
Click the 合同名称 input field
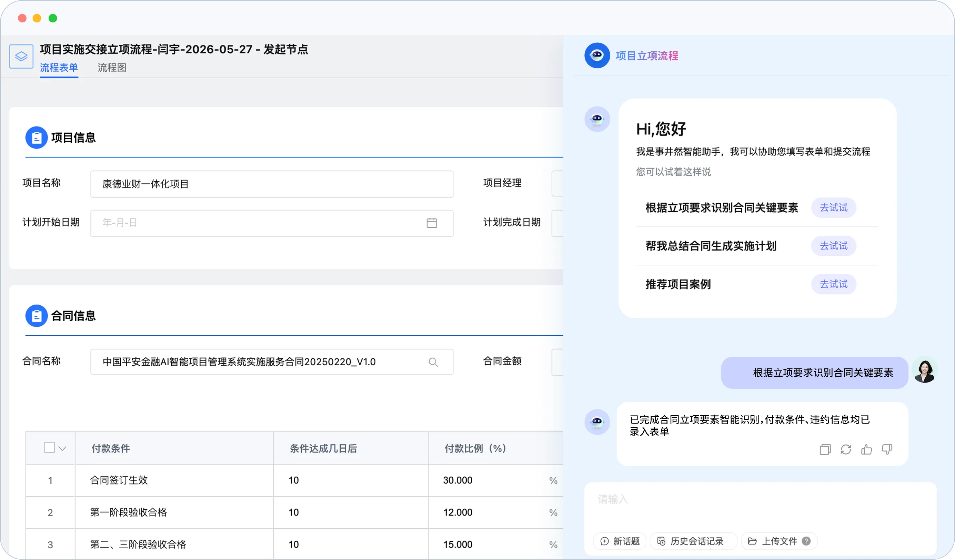click(x=272, y=362)
